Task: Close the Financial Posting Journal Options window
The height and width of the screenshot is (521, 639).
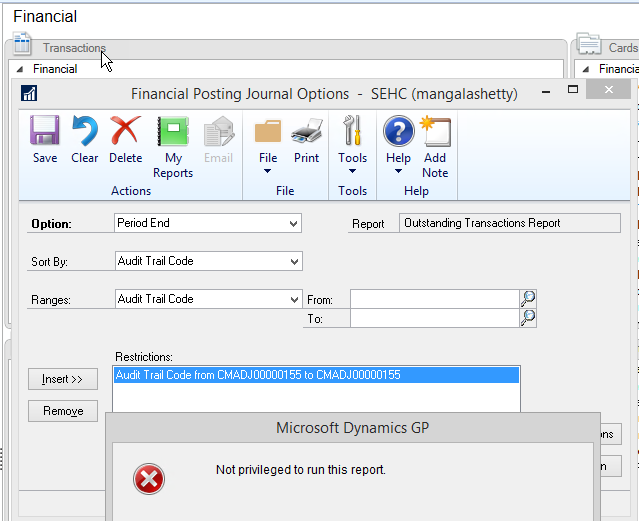Action: coord(608,90)
